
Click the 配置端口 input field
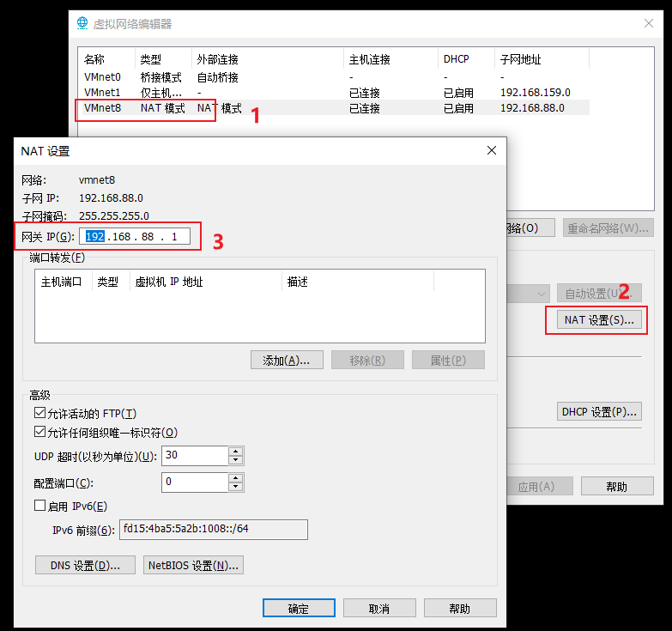pos(195,482)
